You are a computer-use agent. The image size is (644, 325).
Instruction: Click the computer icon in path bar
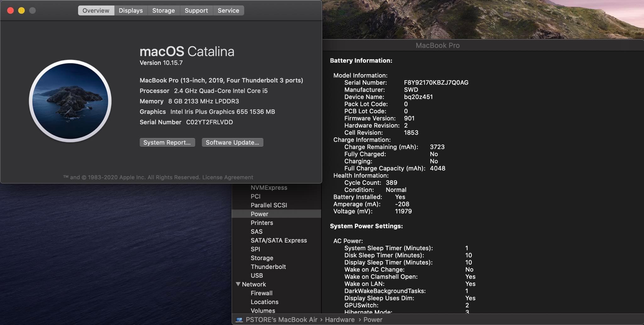pos(239,320)
